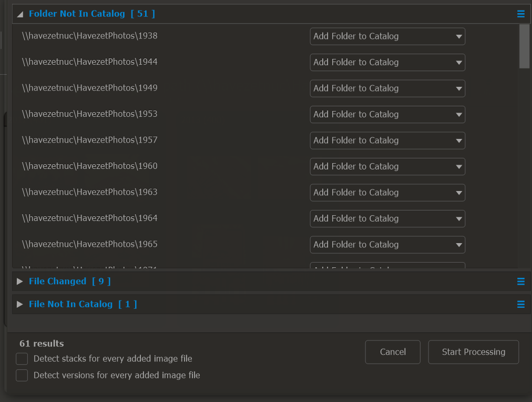Open action dropdown for folder 1944

387,63
